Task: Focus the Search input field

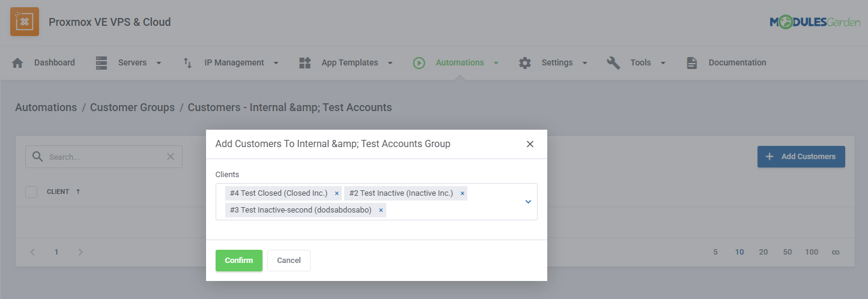Action: pos(105,157)
